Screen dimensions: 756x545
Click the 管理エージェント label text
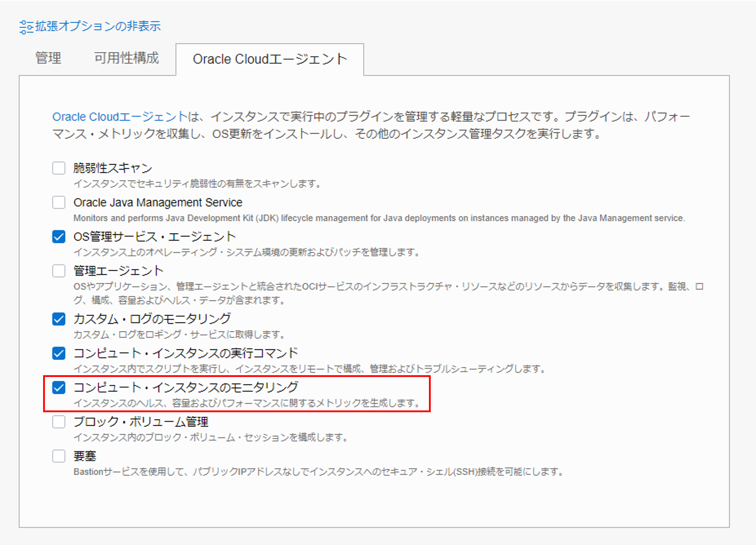[118, 271]
